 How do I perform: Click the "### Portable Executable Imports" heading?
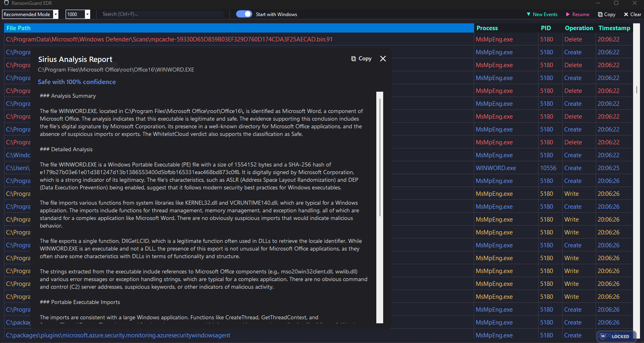[x=80, y=302]
